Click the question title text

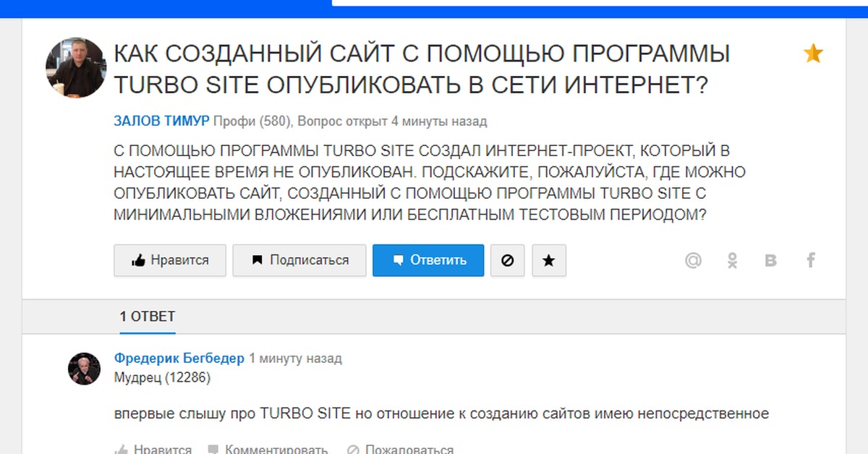point(422,69)
